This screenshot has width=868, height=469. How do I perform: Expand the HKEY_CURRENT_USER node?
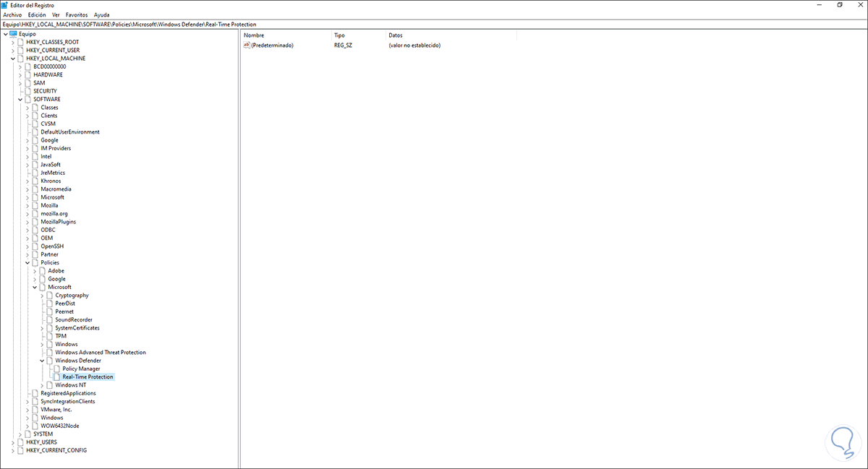[x=13, y=49]
